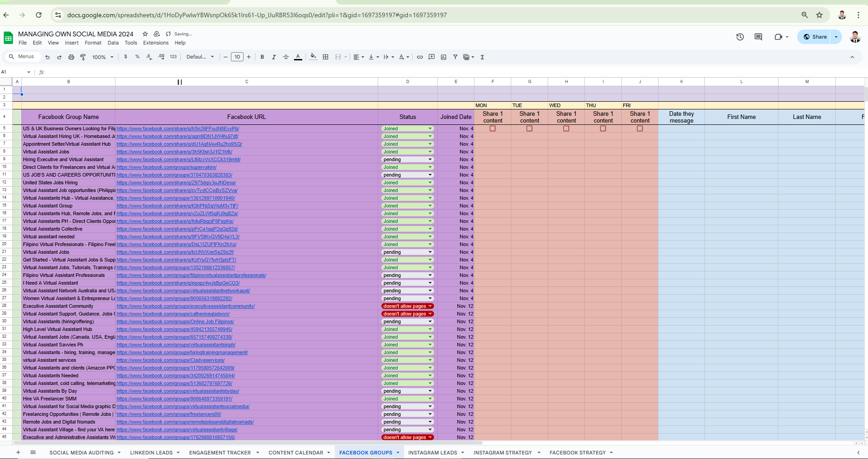The image size is (868, 459).
Task: Tick the TUE Share 1 content checkbox
Action: click(529, 128)
